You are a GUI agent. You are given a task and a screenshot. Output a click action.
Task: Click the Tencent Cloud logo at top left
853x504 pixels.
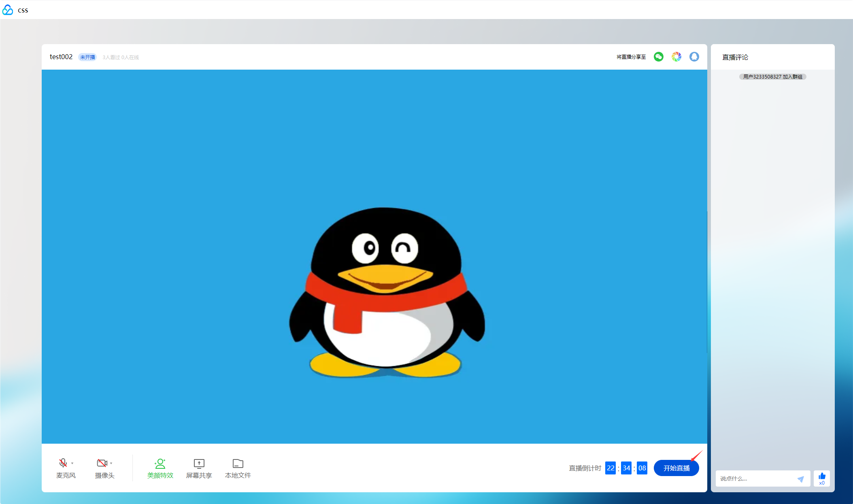pyautogui.click(x=8, y=10)
